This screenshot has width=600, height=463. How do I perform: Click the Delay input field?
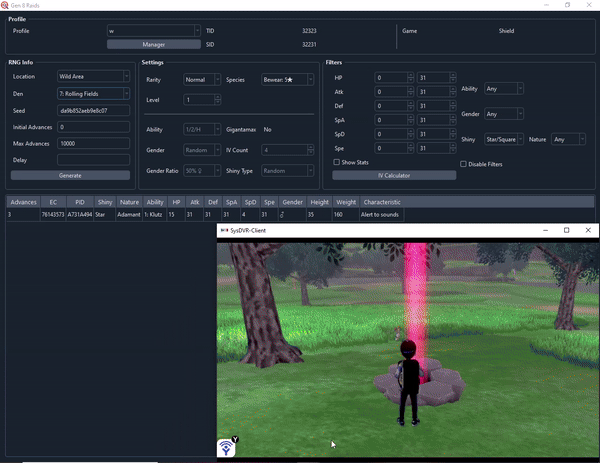point(93,160)
